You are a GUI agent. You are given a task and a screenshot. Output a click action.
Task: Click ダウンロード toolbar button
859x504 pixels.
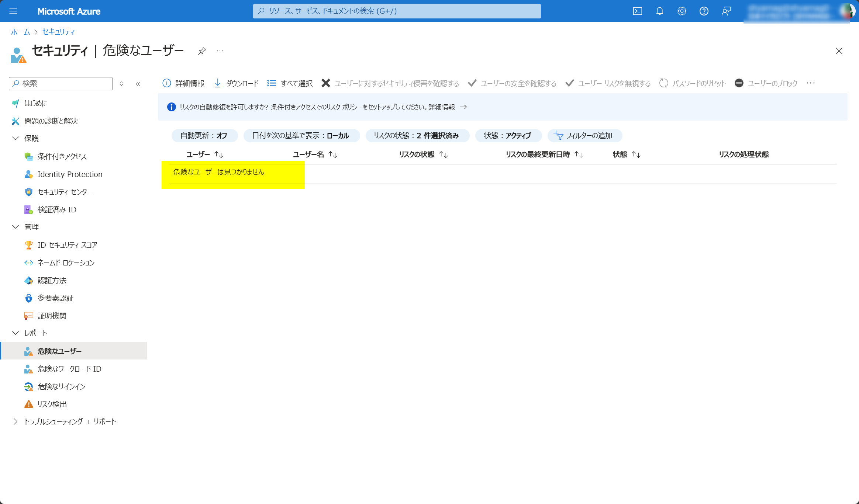click(x=237, y=83)
